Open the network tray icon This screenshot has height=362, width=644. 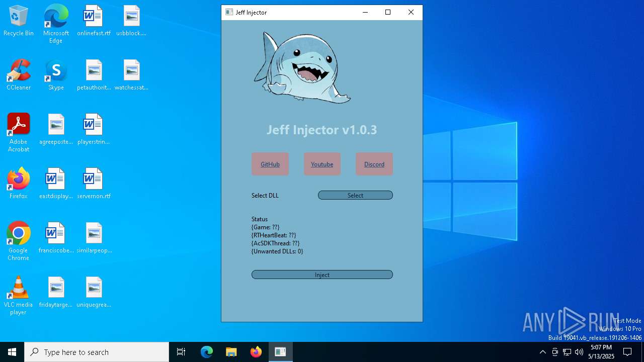(567, 352)
